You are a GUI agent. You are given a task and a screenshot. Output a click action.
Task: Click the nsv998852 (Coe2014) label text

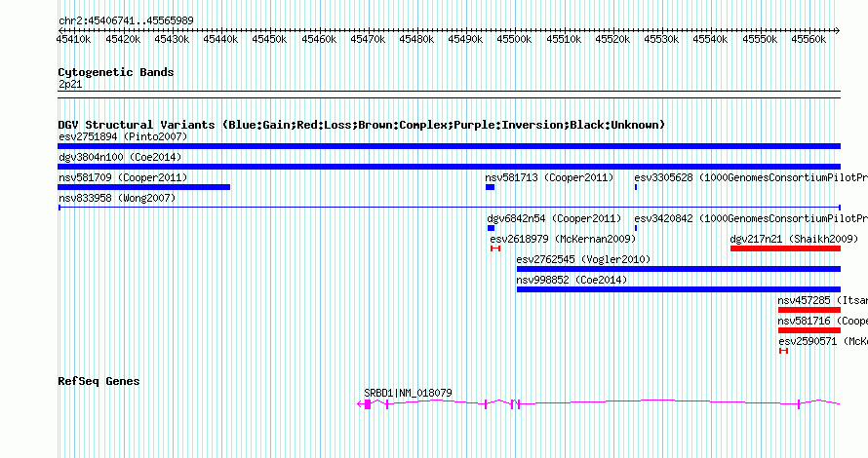pyautogui.click(x=572, y=280)
